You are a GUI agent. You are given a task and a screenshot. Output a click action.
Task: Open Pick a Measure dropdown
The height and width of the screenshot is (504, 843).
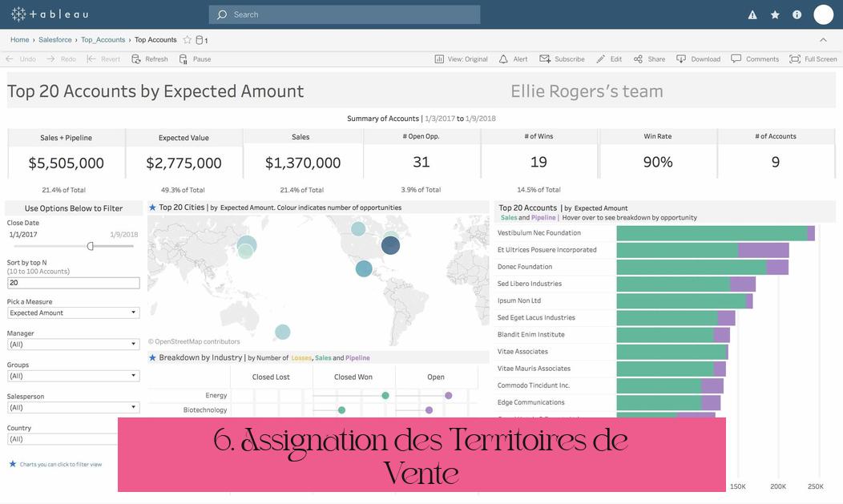74,312
